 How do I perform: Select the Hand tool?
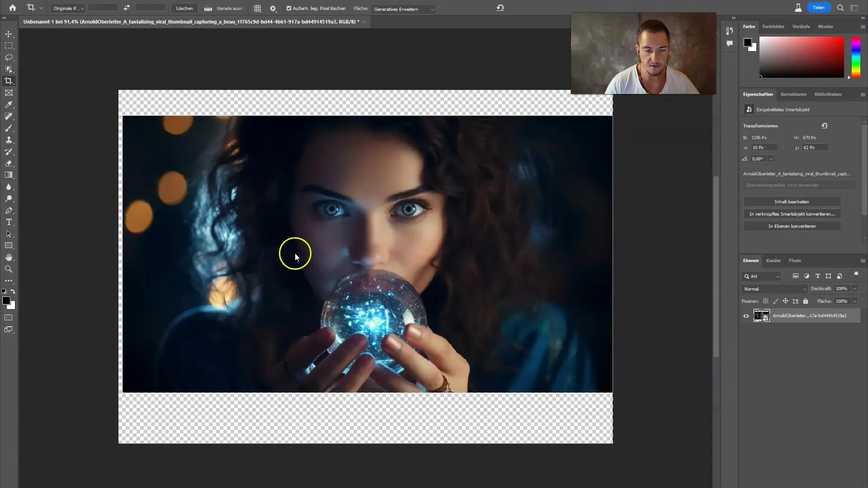click(9, 257)
